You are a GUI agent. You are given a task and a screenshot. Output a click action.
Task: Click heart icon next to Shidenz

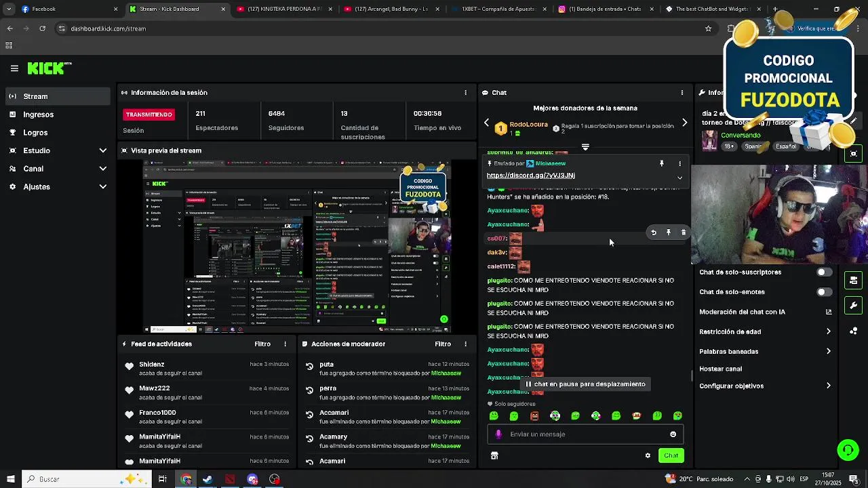click(129, 367)
